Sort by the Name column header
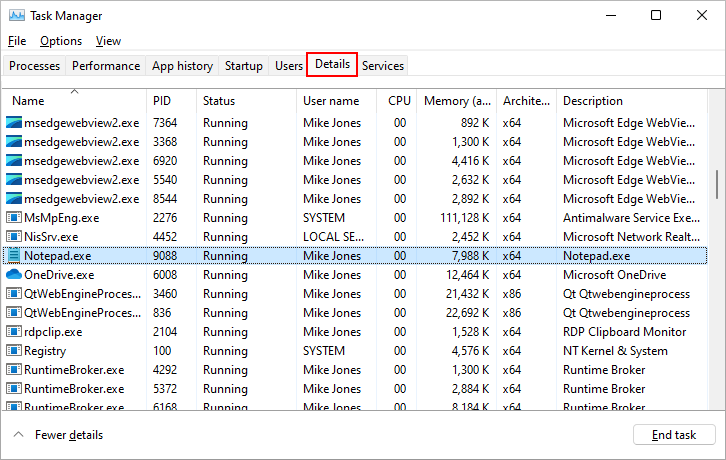 [75, 101]
